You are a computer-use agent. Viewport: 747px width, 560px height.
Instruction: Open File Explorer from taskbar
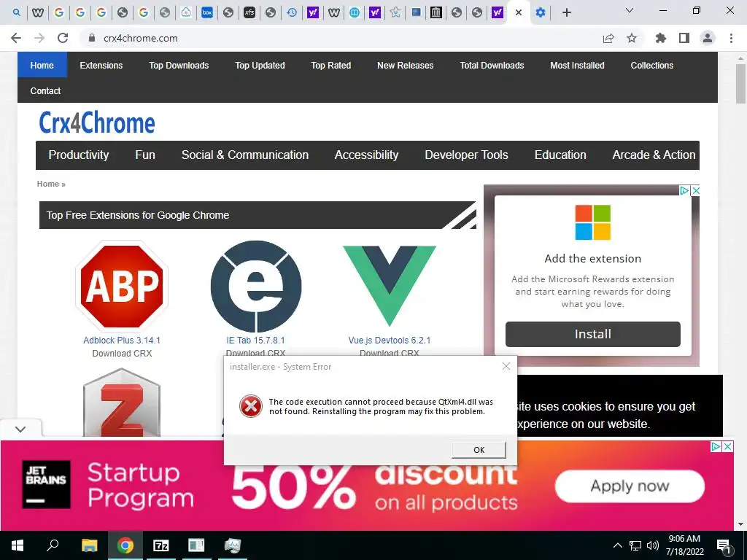pos(89,545)
